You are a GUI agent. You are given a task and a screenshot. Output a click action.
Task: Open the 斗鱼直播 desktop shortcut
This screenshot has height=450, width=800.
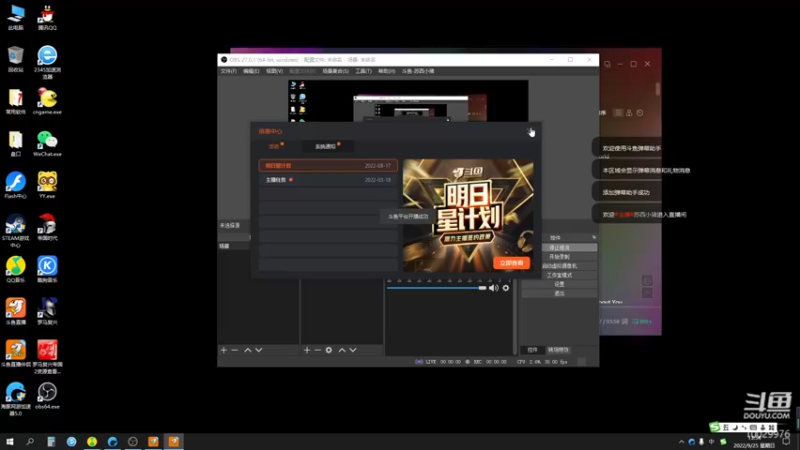[16, 311]
